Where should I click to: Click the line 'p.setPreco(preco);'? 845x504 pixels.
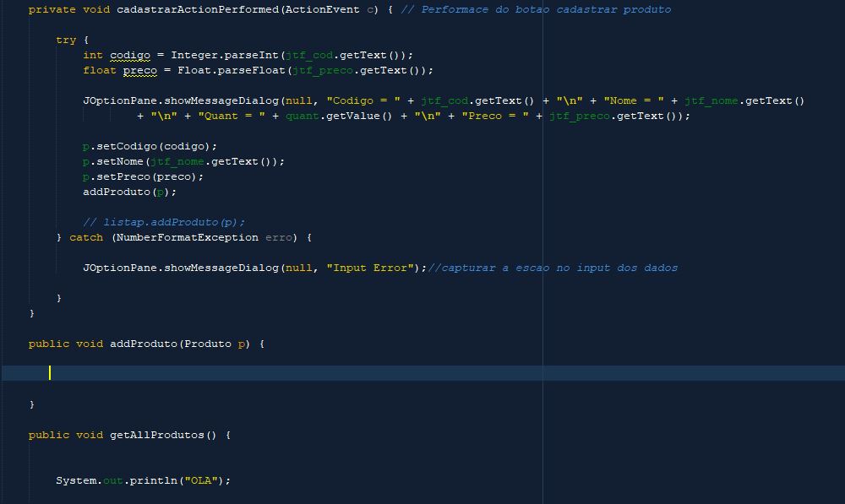pos(143,176)
